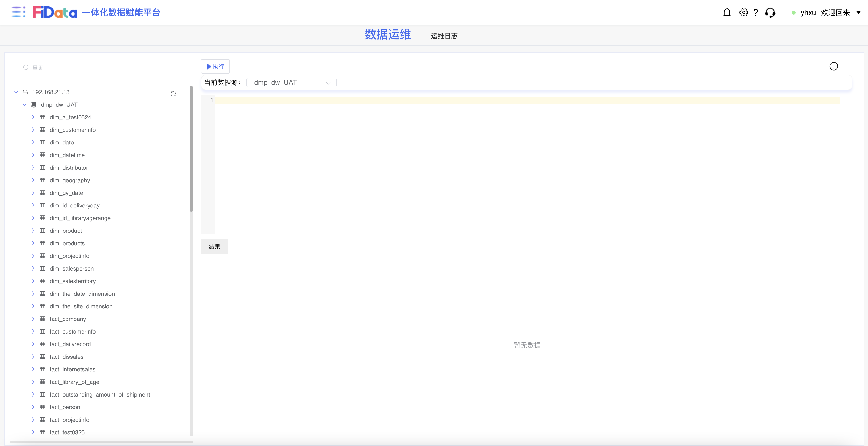Click the FiData logo
The height and width of the screenshot is (446, 868).
coord(55,12)
